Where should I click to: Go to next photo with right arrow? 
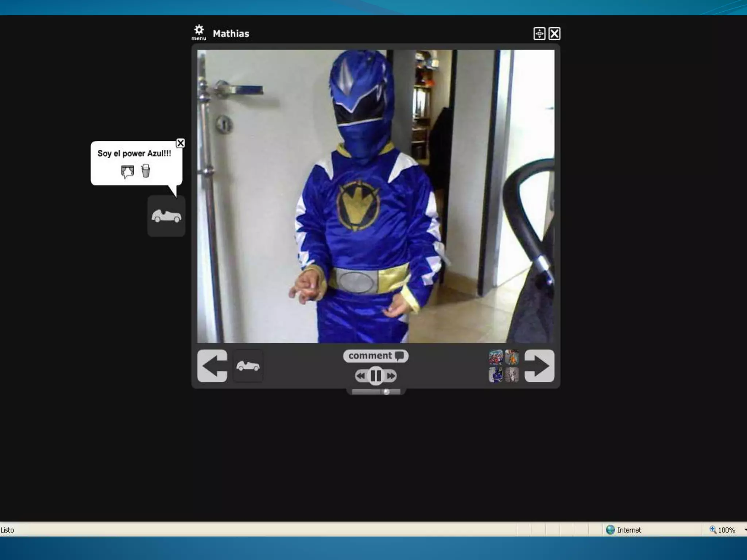click(539, 366)
